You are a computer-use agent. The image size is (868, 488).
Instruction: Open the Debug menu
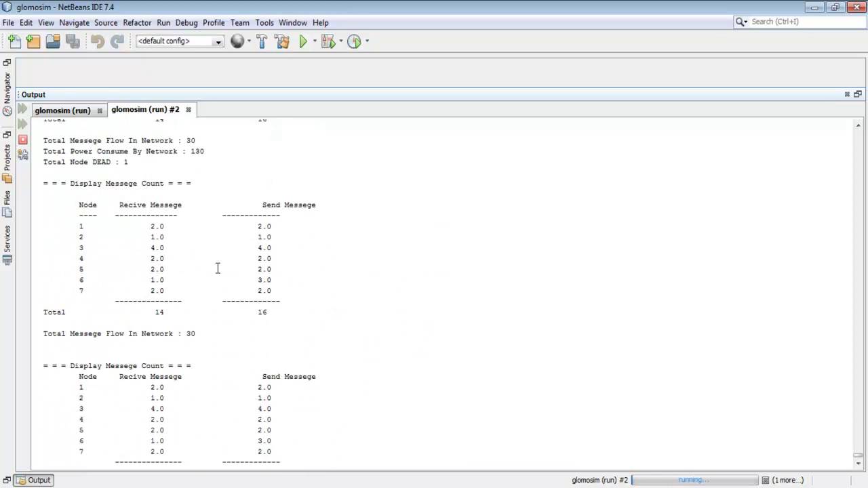tap(186, 22)
